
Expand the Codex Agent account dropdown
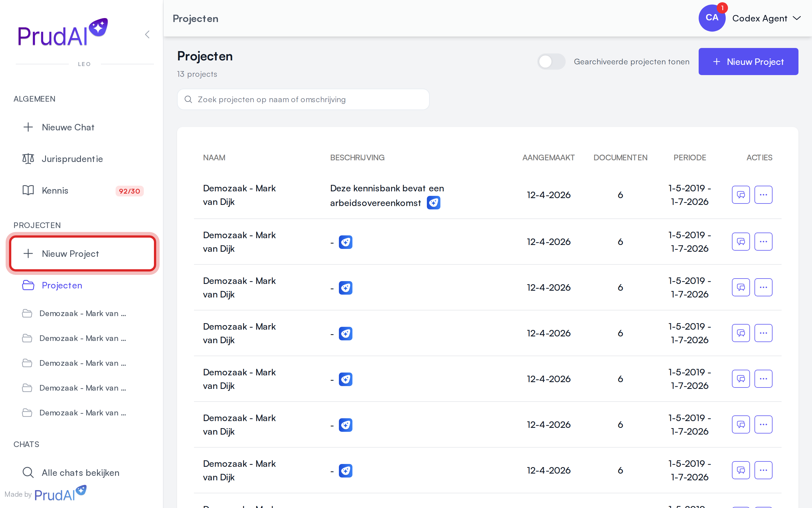pyautogui.click(x=766, y=18)
